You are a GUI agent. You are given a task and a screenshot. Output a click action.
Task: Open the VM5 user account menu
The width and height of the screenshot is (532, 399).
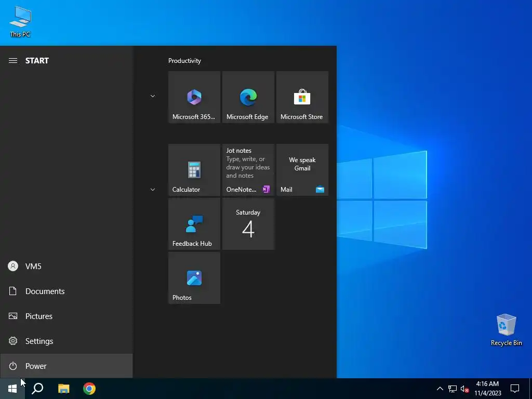click(66, 267)
